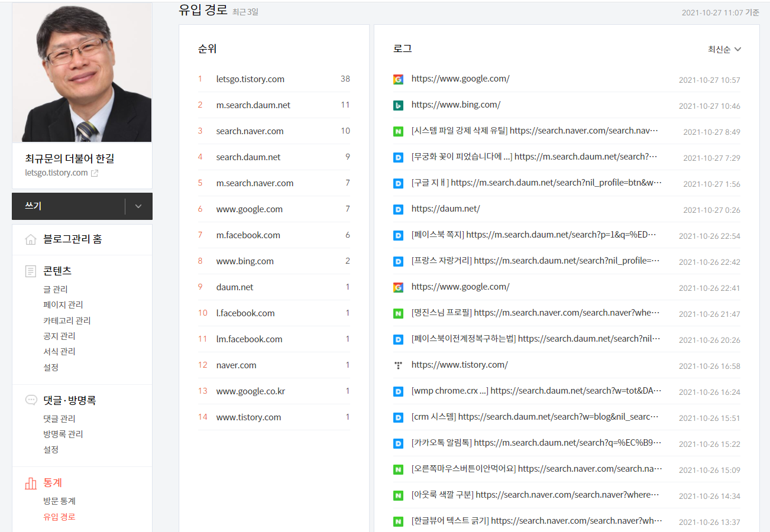
Task: Open 설정 under 콘텐츠 section
Action: point(51,367)
